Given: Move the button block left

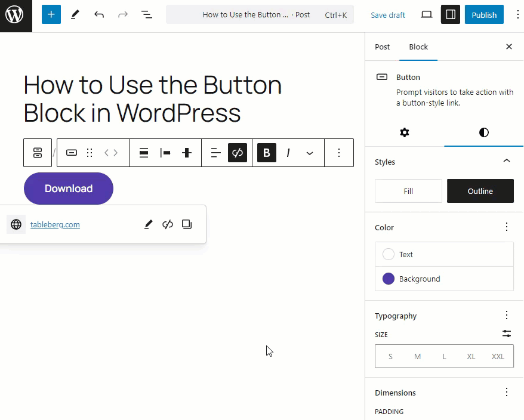Looking at the screenshot, I should point(107,153).
